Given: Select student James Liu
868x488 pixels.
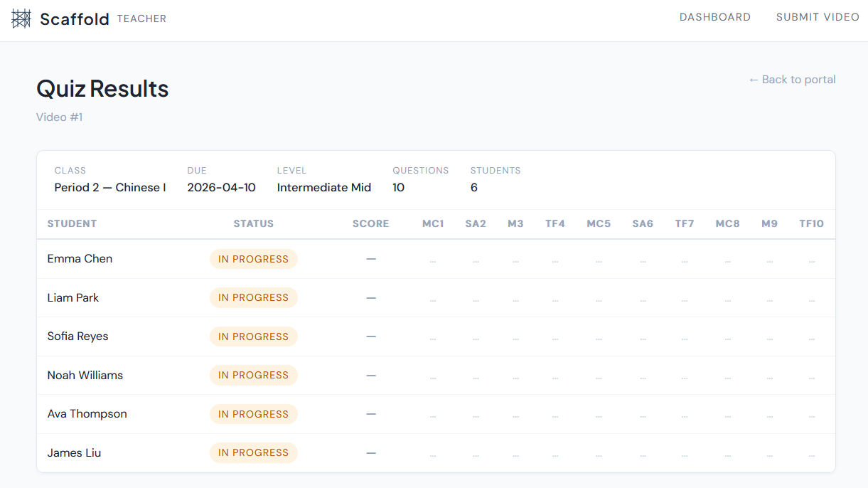Looking at the screenshot, I should click(x=73, y=452).
